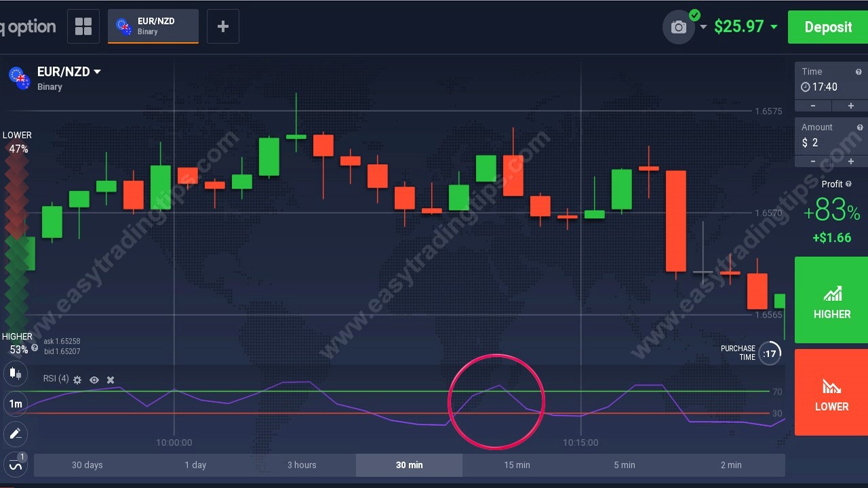868x488 pixels.
Task: Select the pencil drawing tool
Action: tap(16, 434)
